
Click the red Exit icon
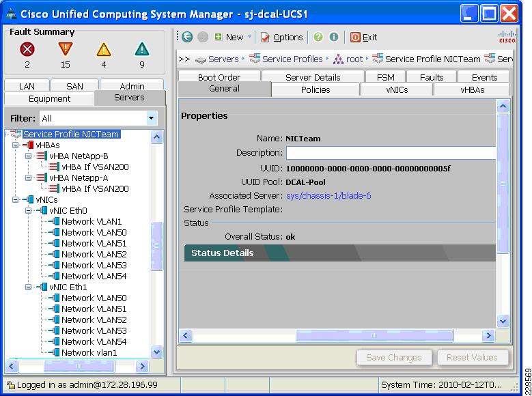click(x=355, y=37)
